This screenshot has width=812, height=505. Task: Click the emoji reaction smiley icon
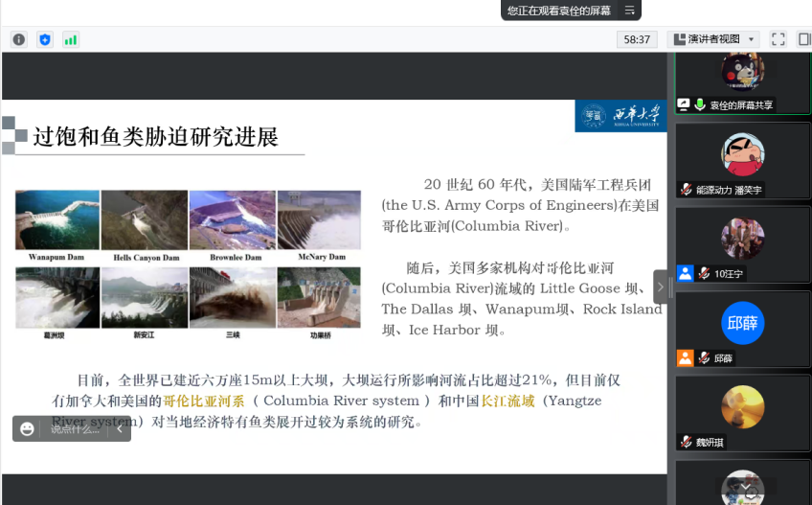pyautogui.click(x=28, y=428)
